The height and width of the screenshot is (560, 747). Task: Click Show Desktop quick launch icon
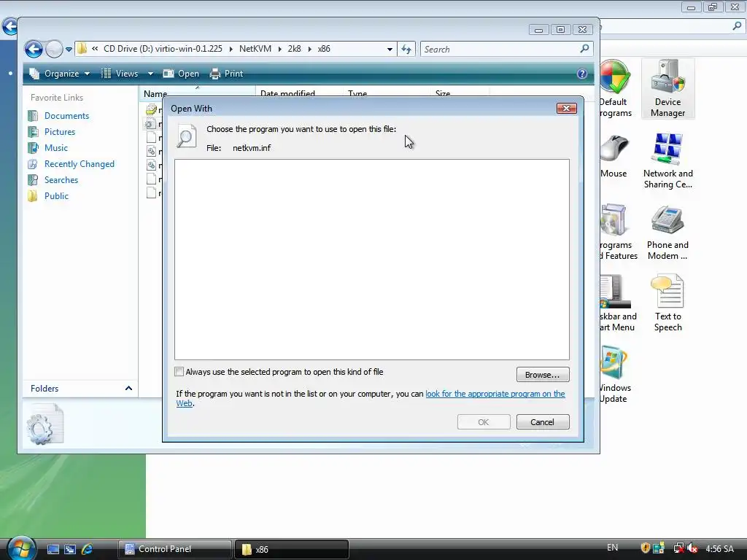coord(53,549)
